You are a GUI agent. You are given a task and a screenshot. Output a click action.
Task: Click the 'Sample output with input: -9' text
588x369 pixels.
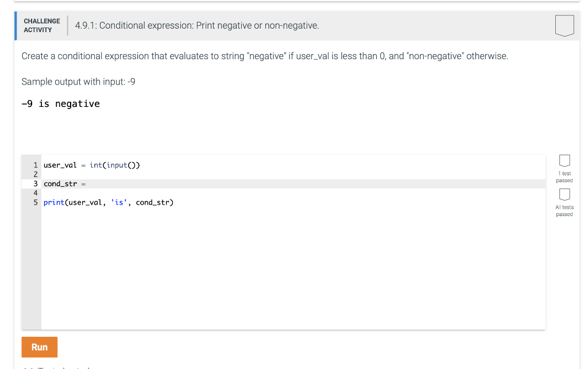pyautogui.click(x=78, y=82)
